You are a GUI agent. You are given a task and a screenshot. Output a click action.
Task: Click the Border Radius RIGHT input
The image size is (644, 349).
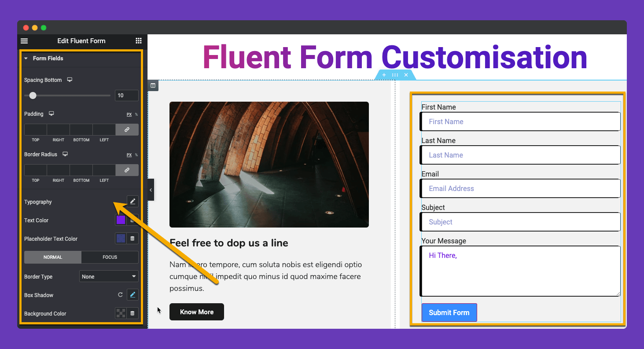coord(59,170)
